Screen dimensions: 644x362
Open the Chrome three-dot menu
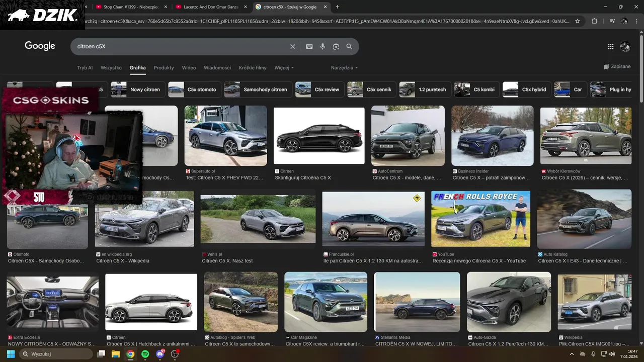[x=637, y=21]
